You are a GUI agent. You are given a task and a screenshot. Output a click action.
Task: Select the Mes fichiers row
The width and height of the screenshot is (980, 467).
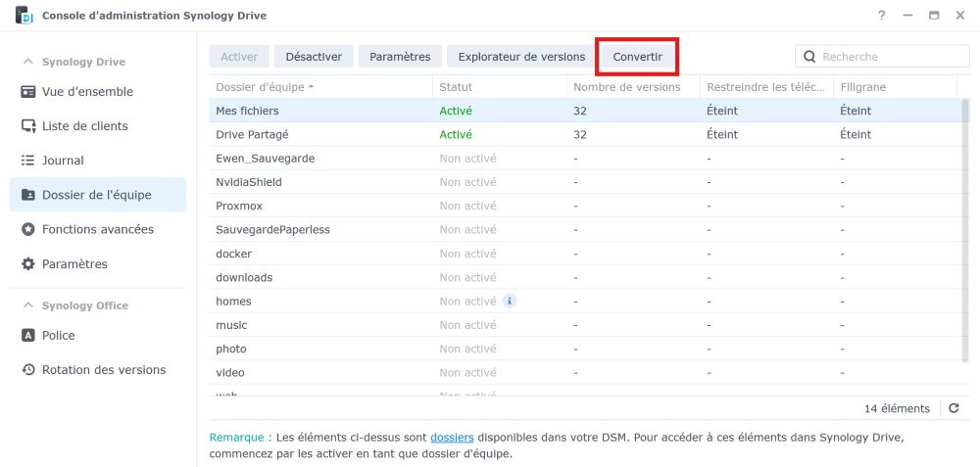(x=584, y=111)
